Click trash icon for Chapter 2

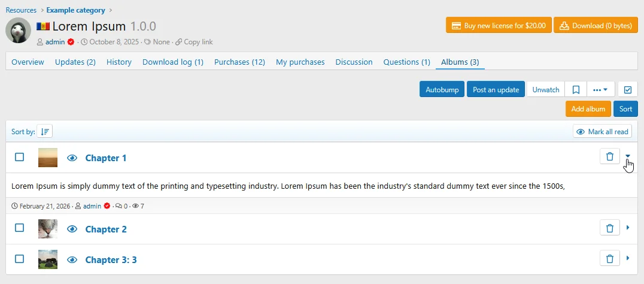609,228
